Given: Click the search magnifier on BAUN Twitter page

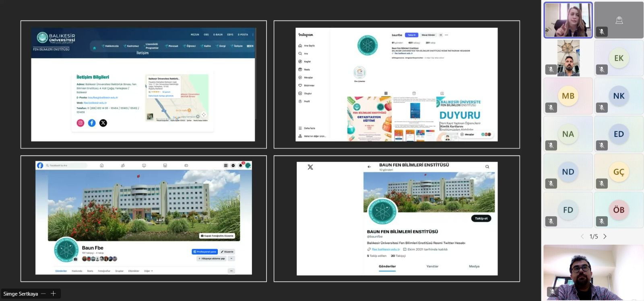Looking at the screenshot, I should [x=487, y=167].
